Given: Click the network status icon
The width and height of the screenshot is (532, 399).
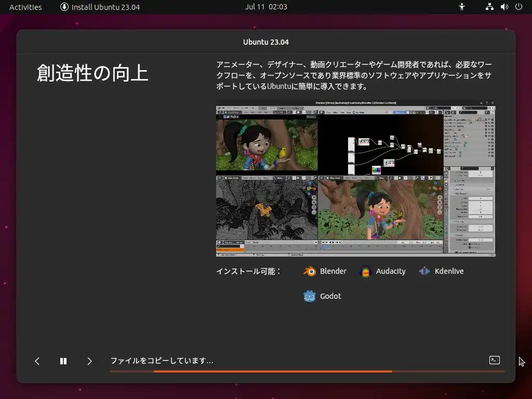Looking at the screenshot, I should 489,7.
